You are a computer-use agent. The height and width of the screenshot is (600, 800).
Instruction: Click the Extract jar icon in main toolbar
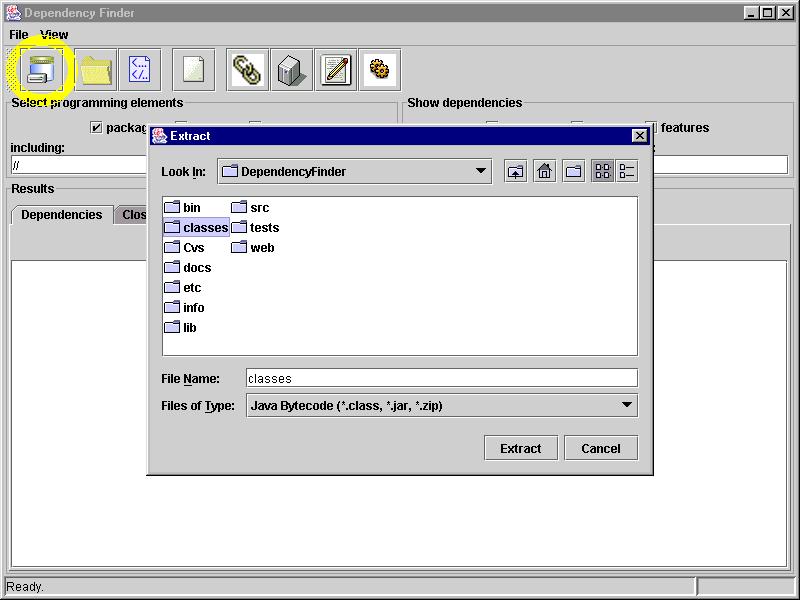pos(41,70)
